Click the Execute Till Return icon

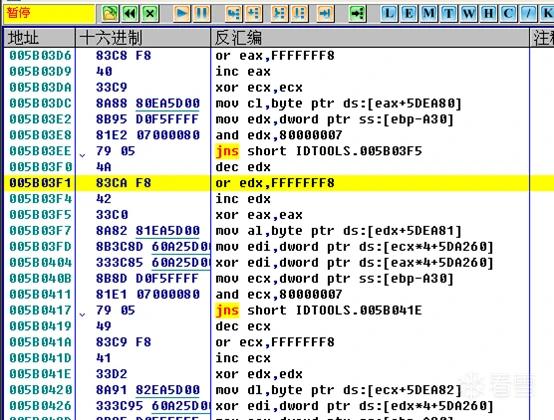[x=325, y=14]
